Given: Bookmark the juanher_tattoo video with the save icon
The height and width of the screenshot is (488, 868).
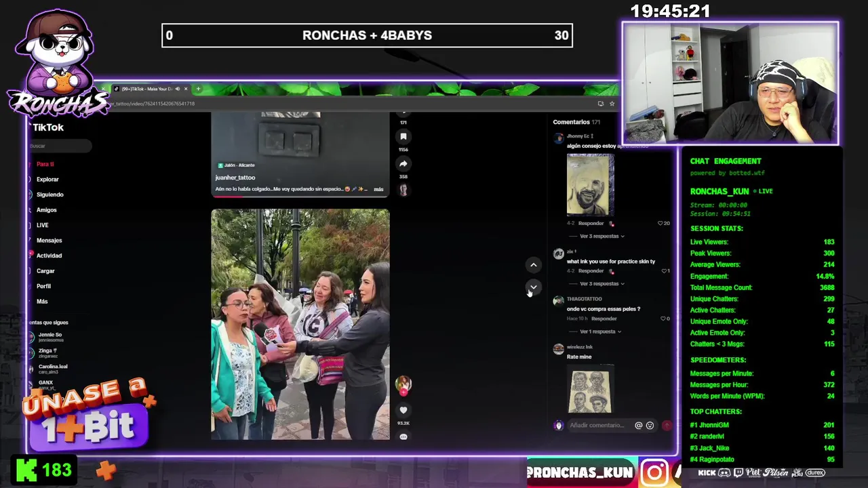Looking at the screenshot, I should 403,137.
